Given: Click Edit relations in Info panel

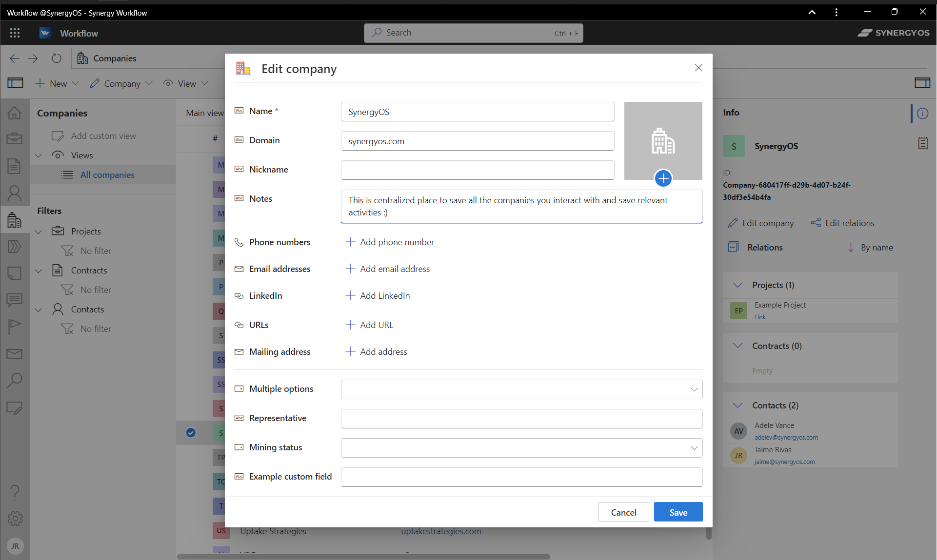Looking at the screenshot, I should point(843,223).
